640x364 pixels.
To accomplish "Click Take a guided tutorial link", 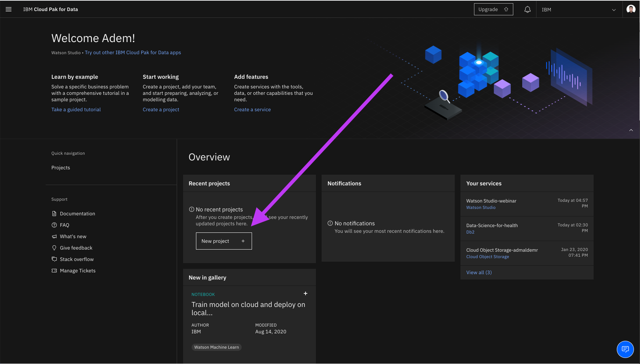I will click(x=76, y=109).
